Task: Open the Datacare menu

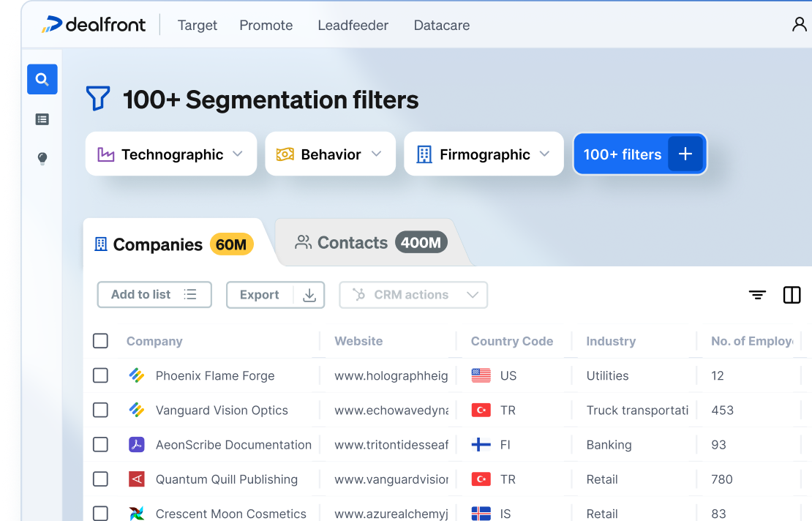Action: coord(442,26)
